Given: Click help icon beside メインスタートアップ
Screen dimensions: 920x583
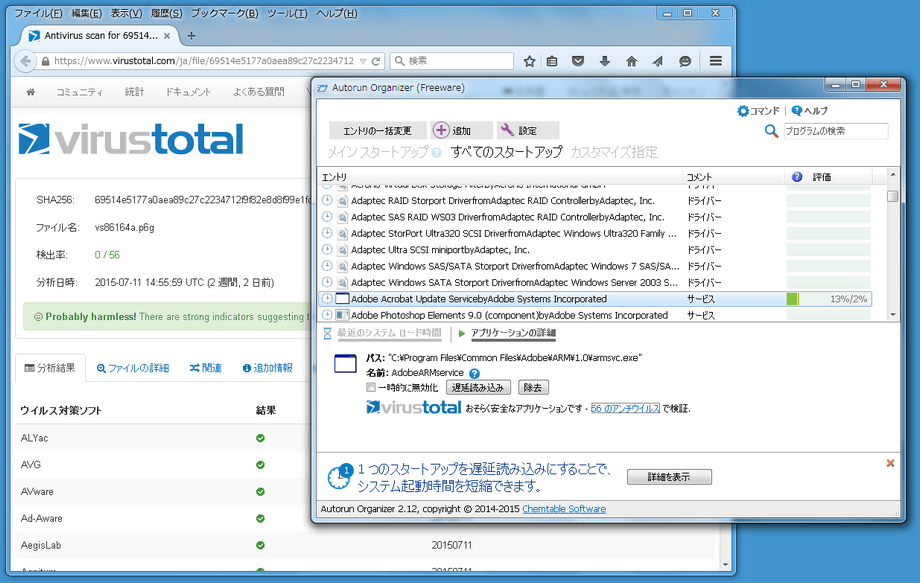Looking at the screenshot, I should [437, 152].
